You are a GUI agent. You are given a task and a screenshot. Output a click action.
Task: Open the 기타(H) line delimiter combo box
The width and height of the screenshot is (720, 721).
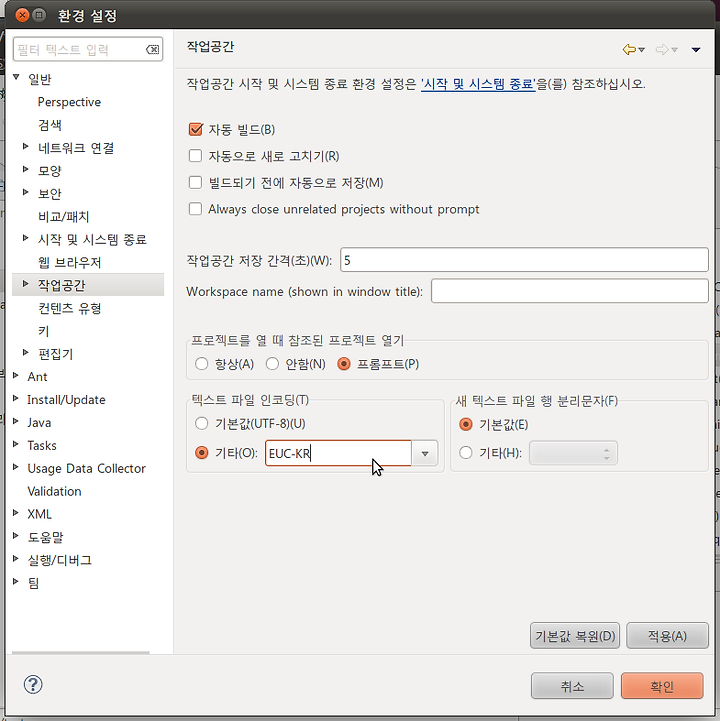pyautogui.click(x=573, y=453)
